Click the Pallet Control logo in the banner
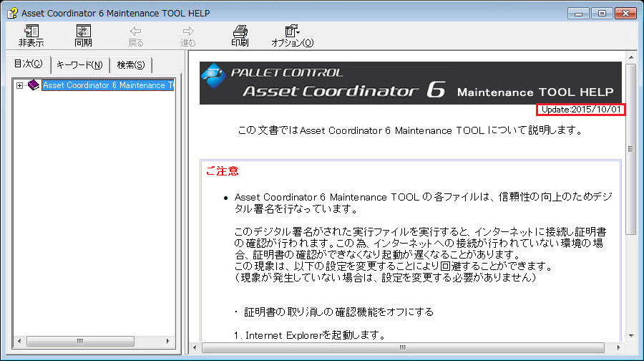Screen dimensions: 644x361 (x=213, y=76)
